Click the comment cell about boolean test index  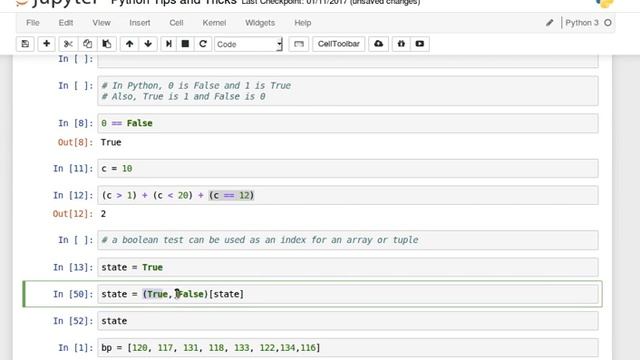click(x=348, y=240)
